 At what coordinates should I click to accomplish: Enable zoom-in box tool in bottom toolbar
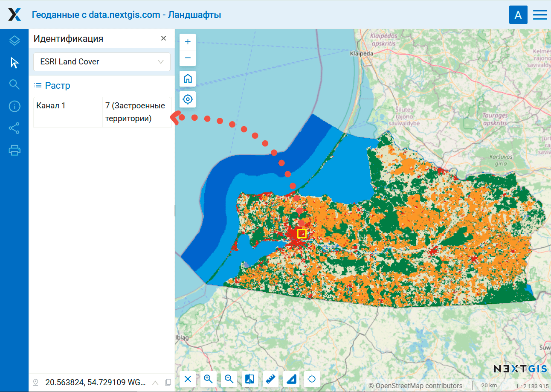coord(208,379)
